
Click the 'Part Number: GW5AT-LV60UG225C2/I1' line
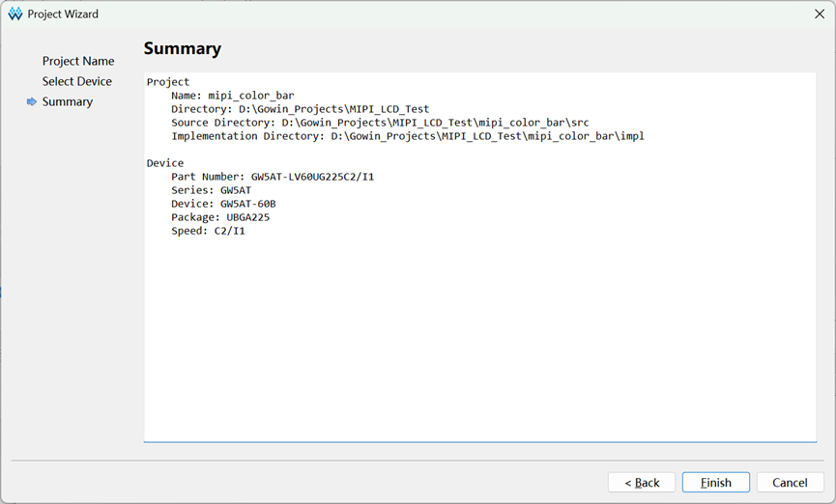click(273, 177)
